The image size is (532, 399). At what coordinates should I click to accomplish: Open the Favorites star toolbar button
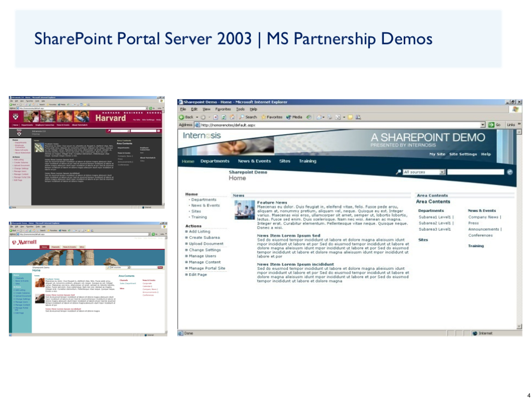(271, 117)
